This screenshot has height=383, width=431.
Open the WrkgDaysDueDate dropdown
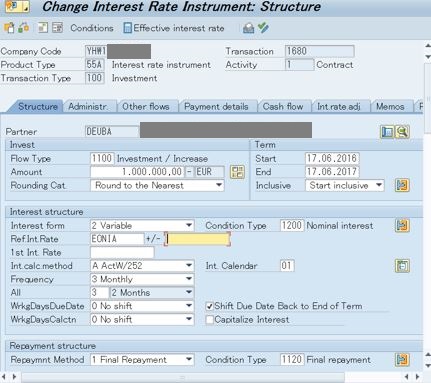[142, 306]
